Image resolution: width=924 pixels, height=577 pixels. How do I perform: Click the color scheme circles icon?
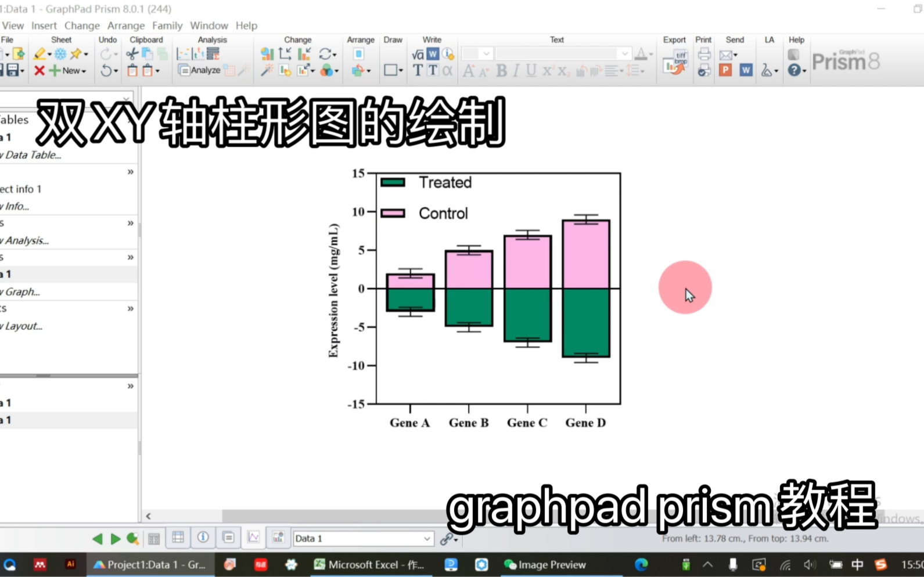(x=327, y=70)
